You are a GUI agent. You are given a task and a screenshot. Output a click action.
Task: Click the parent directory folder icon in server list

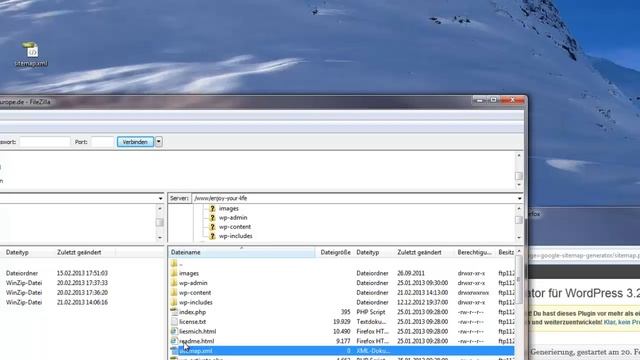click(x=174, y=263)
